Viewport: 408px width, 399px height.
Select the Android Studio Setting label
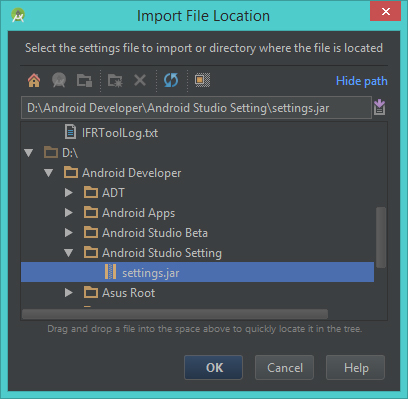click(x=162, y=253)
